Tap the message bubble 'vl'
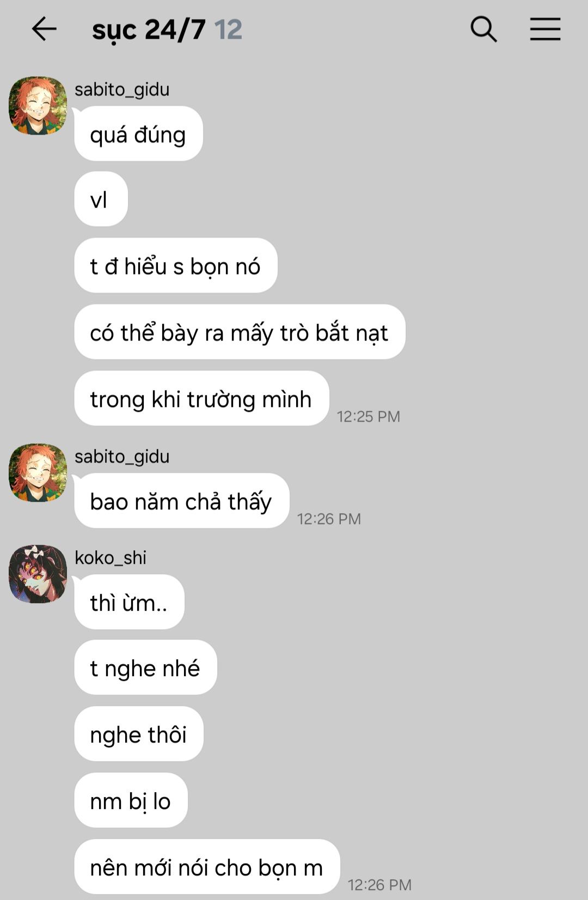This screenshot has width=588, height=900. tap(101, 199)
